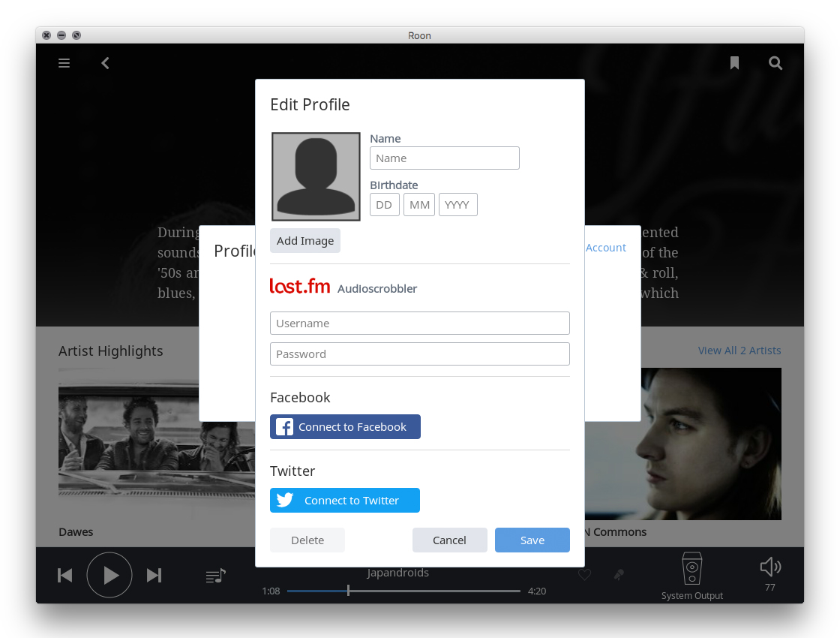
Task: Save the profile changes
Action: 532,540
